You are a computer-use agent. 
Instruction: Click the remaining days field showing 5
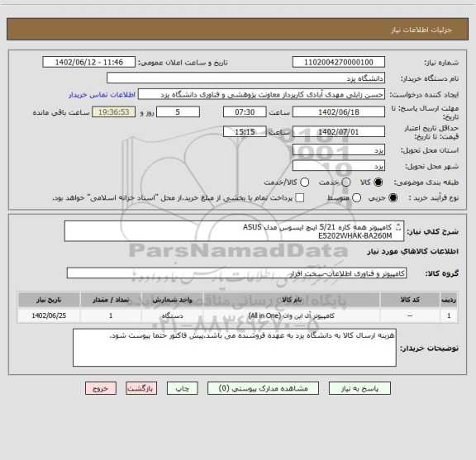click(x=178, y=112)
